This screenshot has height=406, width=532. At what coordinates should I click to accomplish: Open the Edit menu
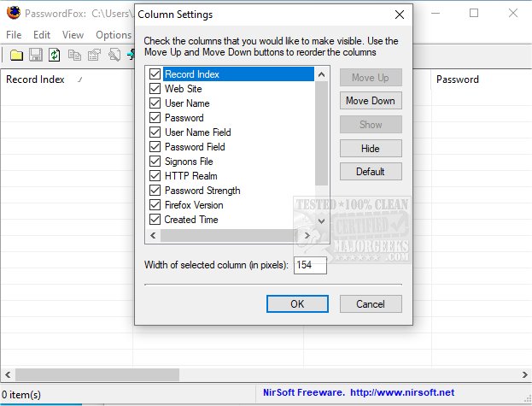pyautogui.click(x=42, y=35)
